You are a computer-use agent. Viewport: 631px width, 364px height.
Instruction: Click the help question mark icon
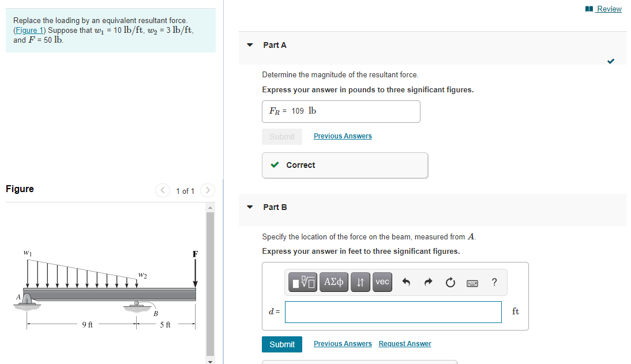[x=494, y=282]
